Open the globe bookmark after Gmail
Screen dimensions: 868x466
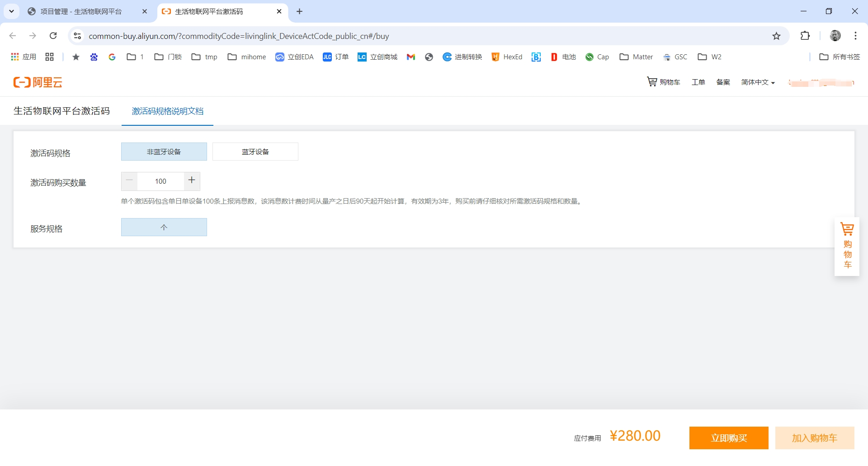pos(429,57)
